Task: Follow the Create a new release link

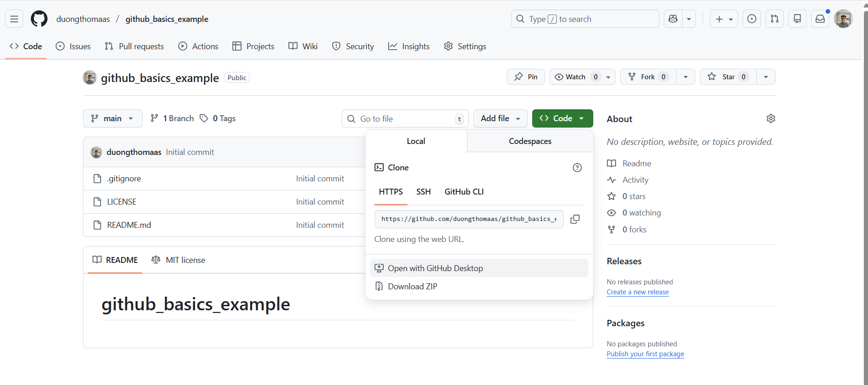Action: 637,292
